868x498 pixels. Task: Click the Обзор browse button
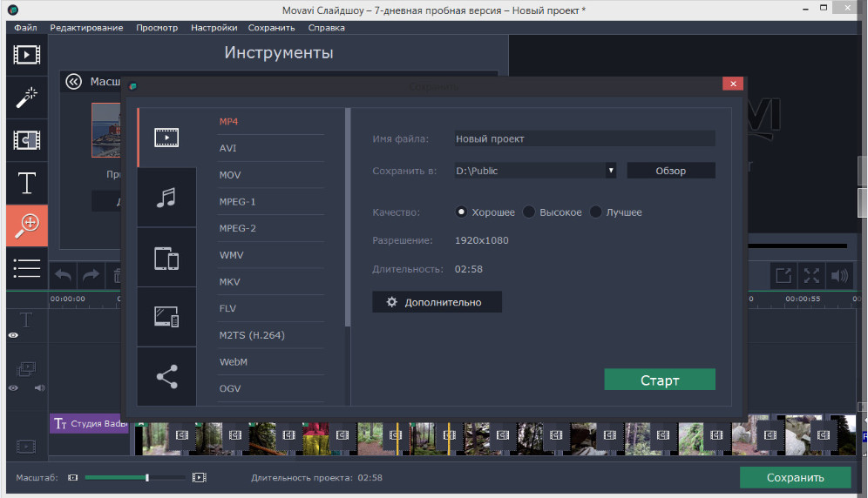pos(671,171)
